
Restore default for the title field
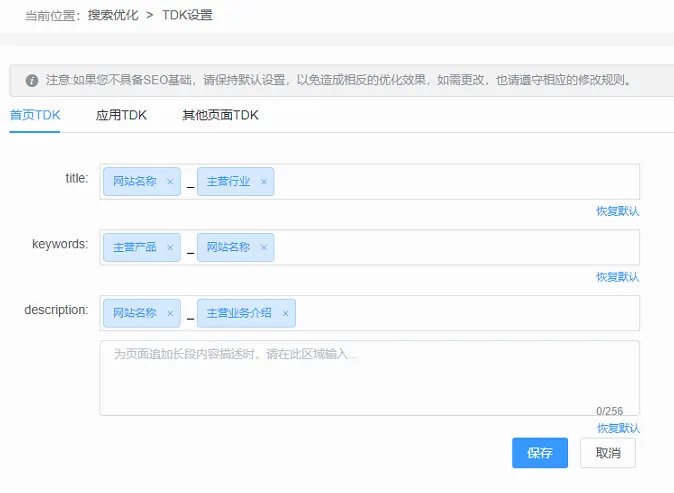point(618,211)
